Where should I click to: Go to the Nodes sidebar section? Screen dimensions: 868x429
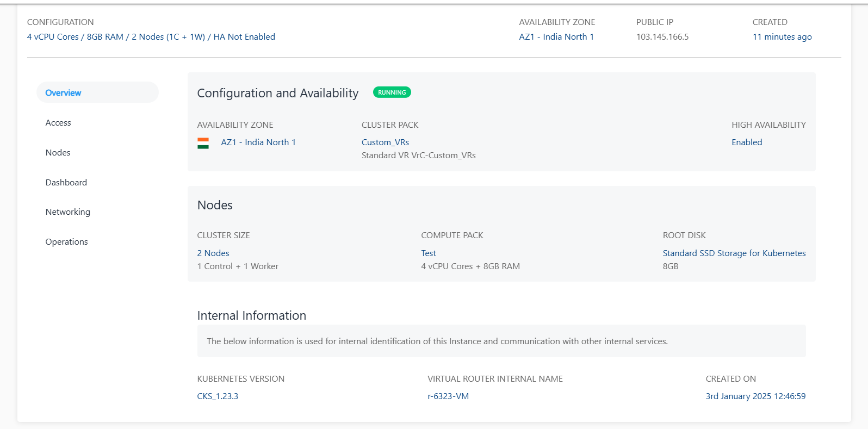click(58, 153)
